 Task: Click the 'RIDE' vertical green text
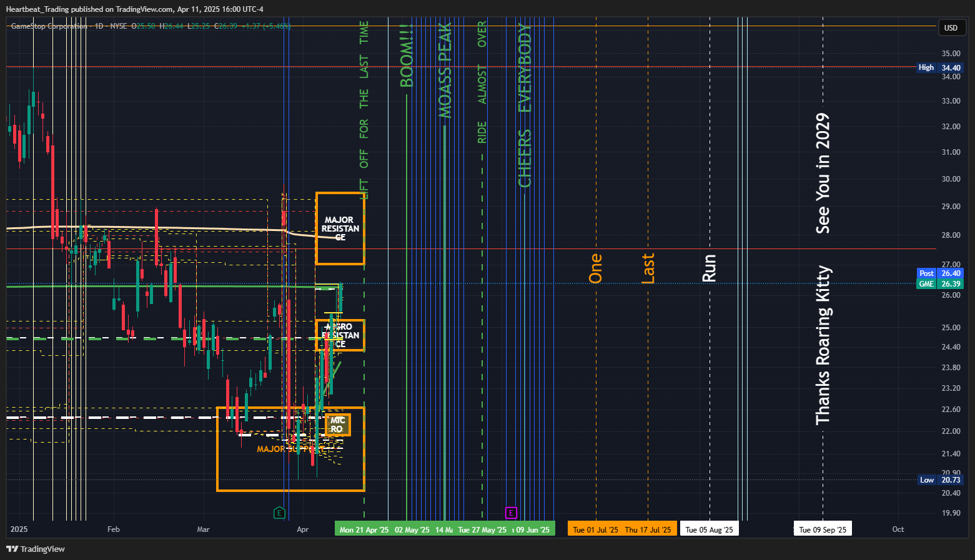coord(482,132)
